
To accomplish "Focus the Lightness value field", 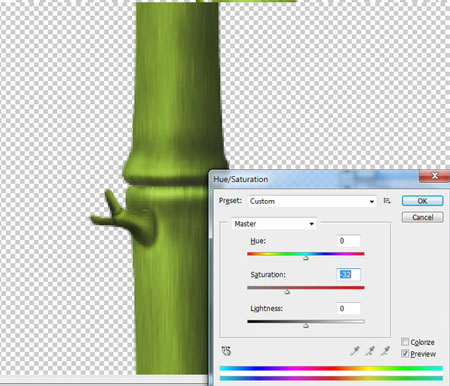I will (348, 308).
